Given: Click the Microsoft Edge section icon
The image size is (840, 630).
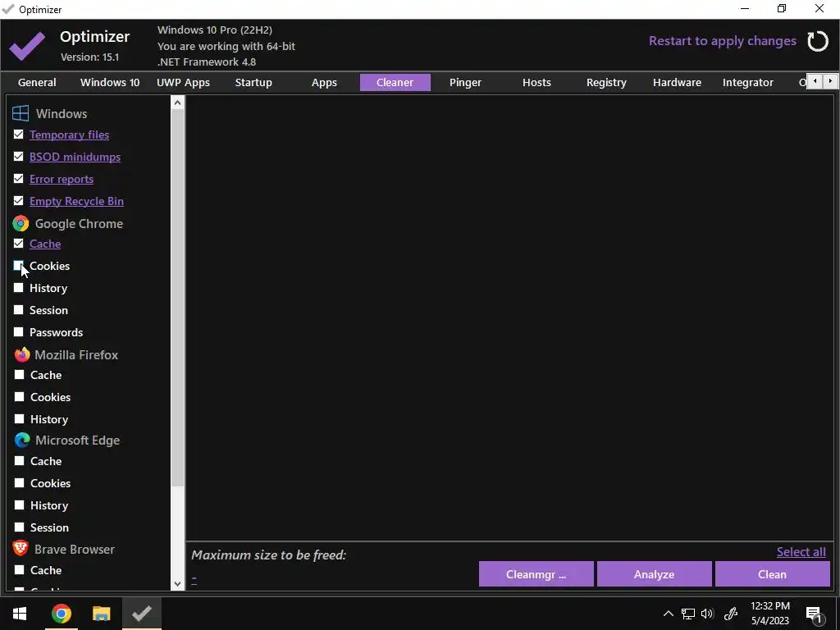Looking at the screenshot, I should [x=22, y=441].
